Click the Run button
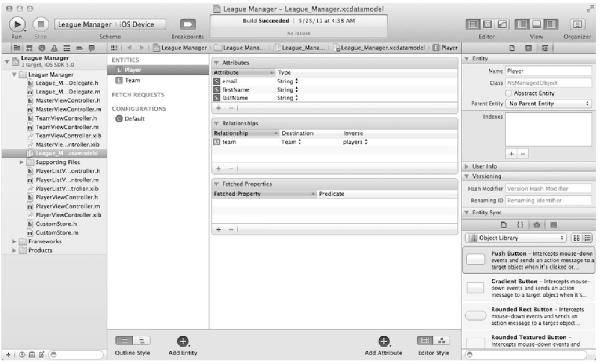The image size is (600, 364). (17, 24)
